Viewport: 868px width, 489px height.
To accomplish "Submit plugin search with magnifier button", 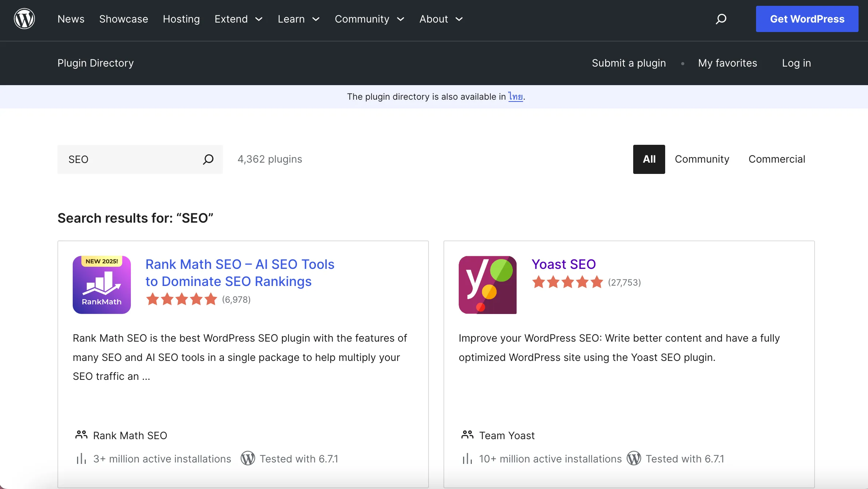I will pos(208,159).
